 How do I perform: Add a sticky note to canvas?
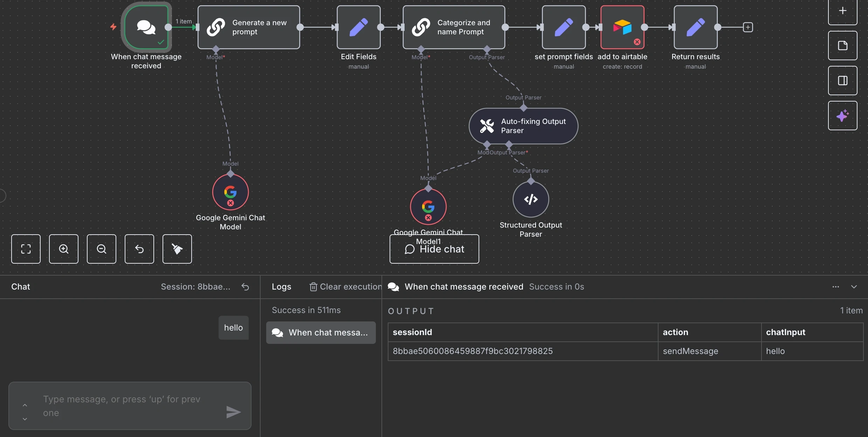tap(842, 46)
